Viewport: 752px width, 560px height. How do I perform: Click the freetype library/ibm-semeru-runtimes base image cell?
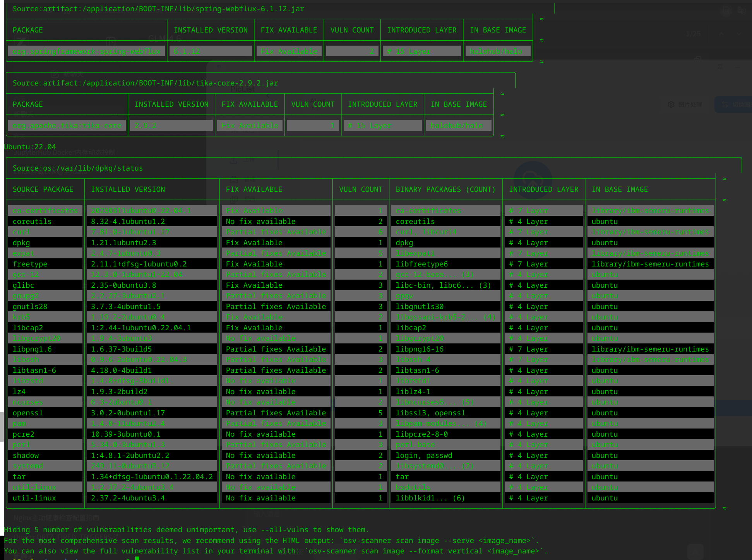(650, 264)
